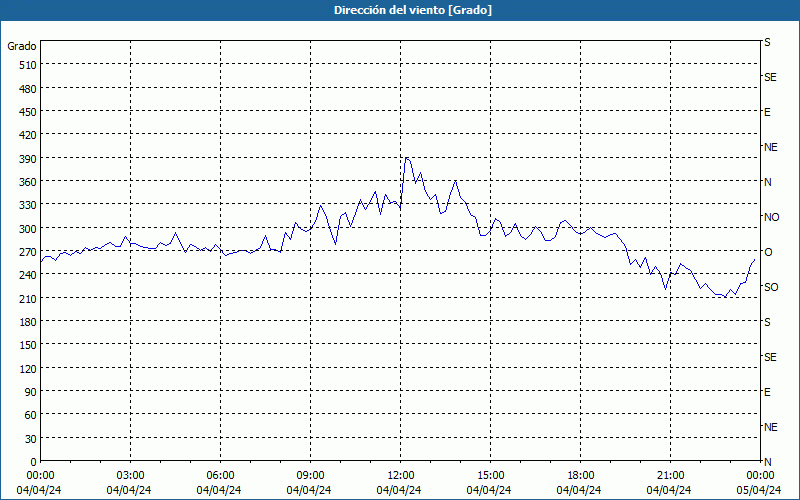Click the blue line's peak at 390 degrees
Image resolution: width=800 pixels, height=500 pixels.
[x=406, y=158]
